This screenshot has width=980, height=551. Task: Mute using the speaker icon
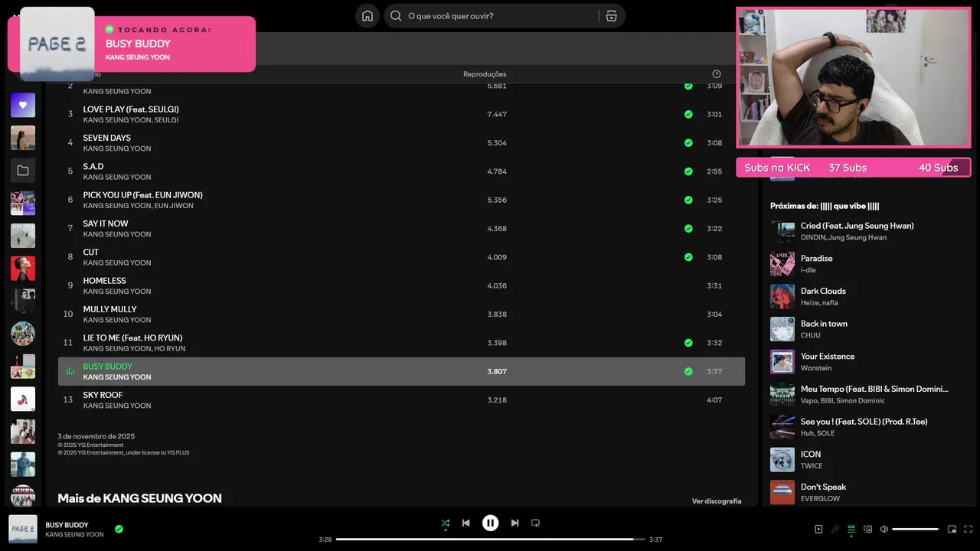coord(884,530)
